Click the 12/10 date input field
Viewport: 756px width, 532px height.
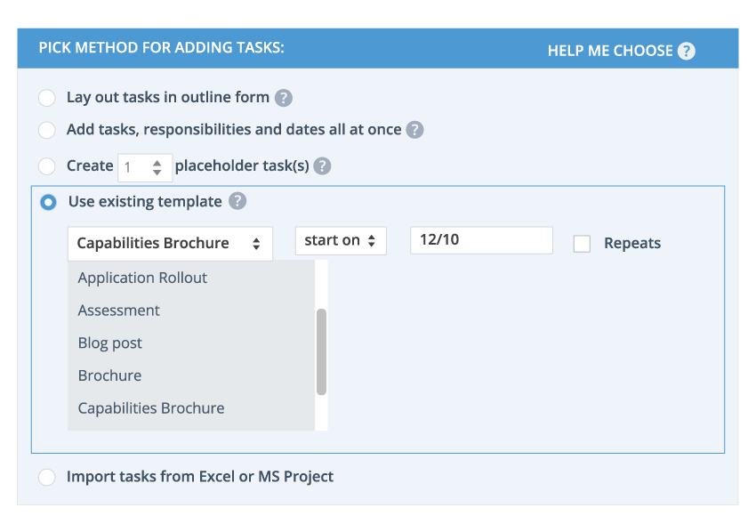[x=481, y=240]
